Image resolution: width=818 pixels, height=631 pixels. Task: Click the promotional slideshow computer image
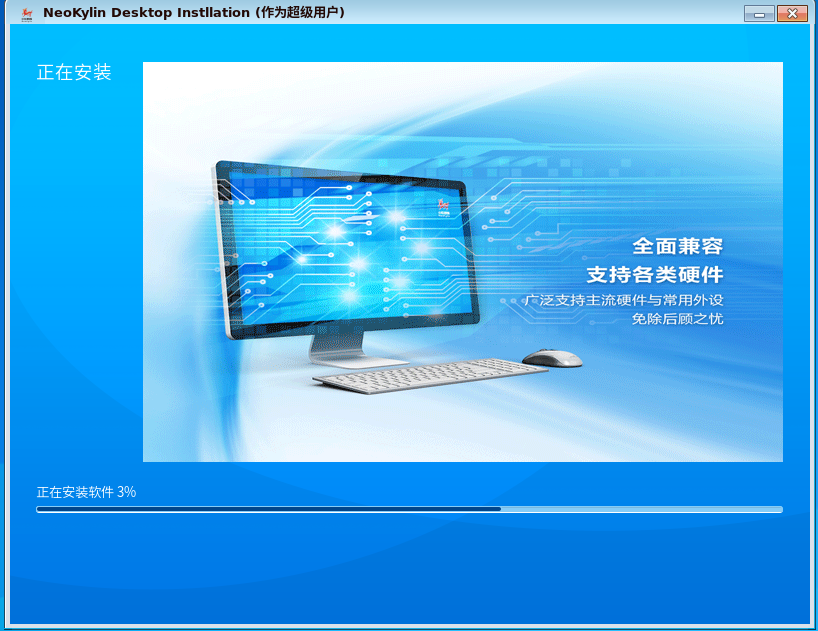(463, 262)
